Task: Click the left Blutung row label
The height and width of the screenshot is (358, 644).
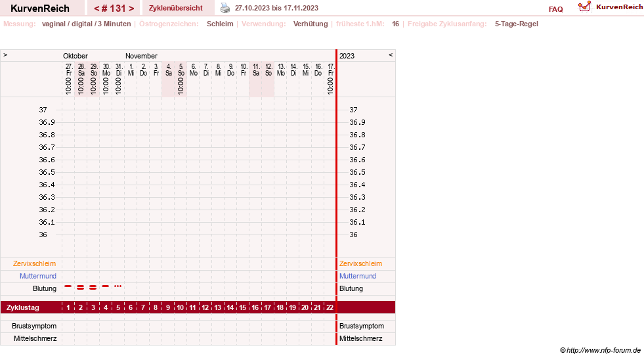Action: point(45,288)
